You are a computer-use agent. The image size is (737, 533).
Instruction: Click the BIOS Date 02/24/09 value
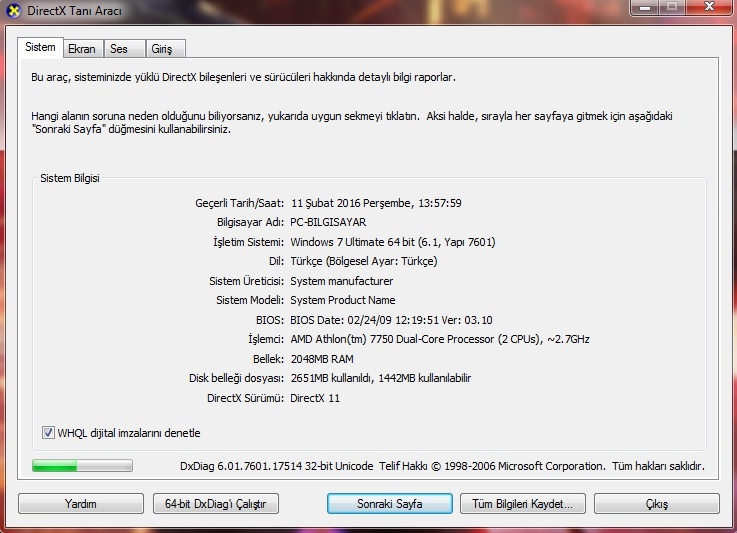[391, 320]
